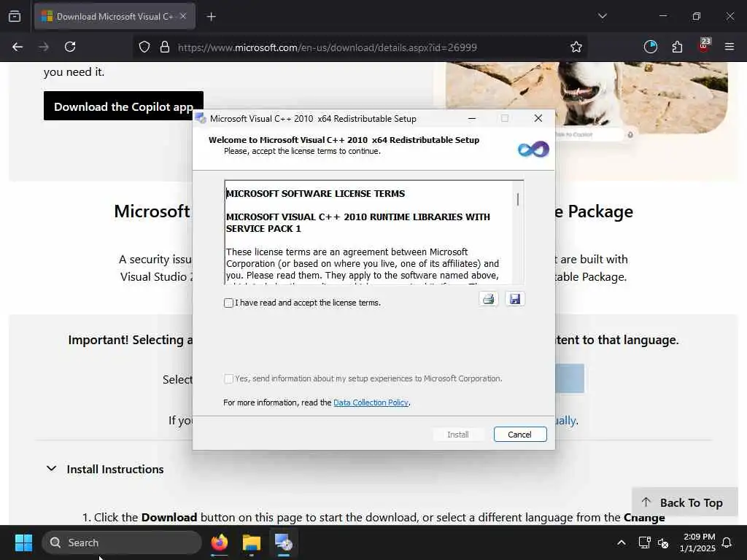Click the Visual C++ setup title icon
The width and height of the screenshot is (747, 560).
201,118
